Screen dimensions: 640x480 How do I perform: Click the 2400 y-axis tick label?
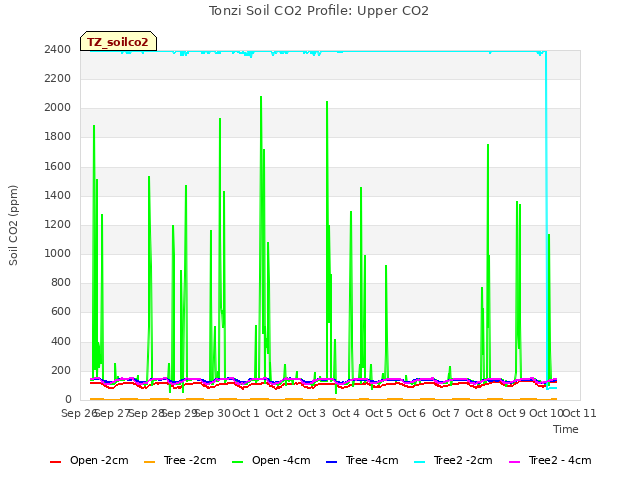[58, 49]
